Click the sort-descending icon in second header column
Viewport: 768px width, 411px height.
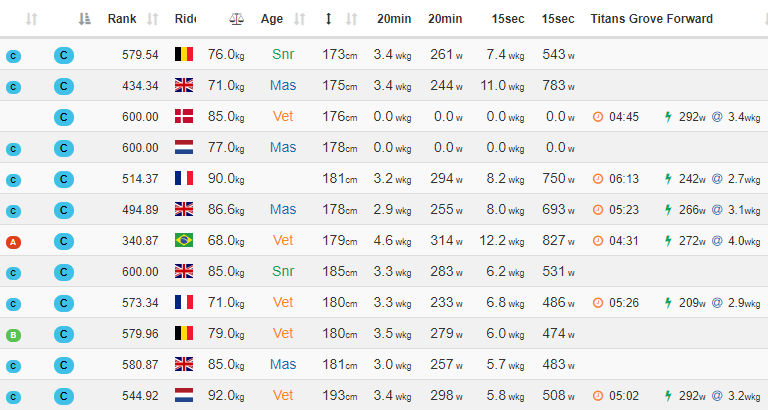tap(84, 19)
